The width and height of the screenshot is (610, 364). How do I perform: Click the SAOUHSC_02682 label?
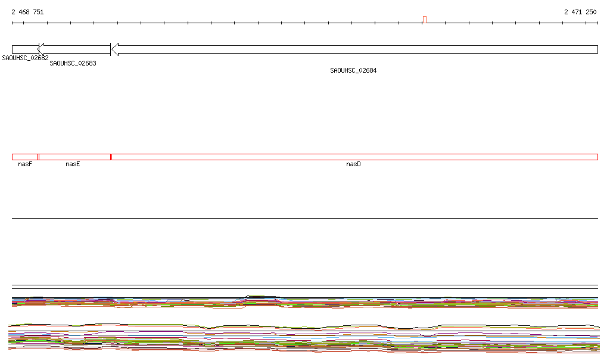point(25,58)
